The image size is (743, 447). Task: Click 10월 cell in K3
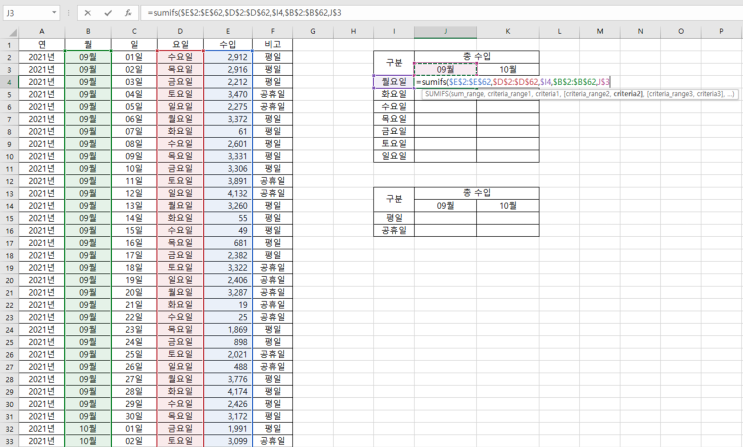click(x=508, y=69)
